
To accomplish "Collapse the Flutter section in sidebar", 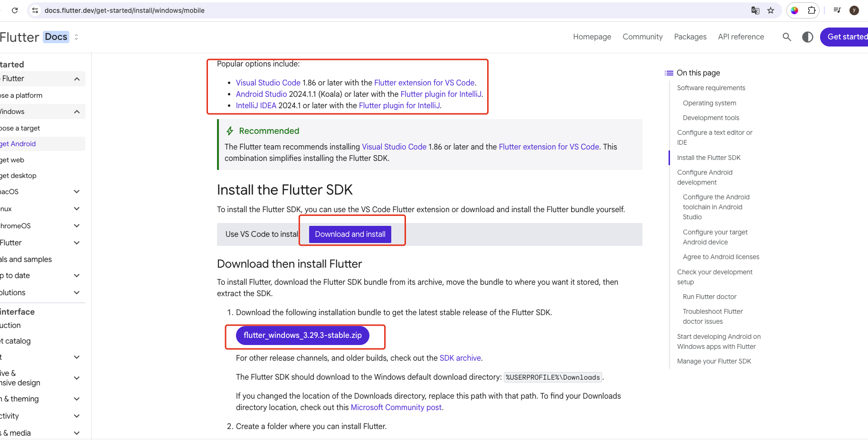I will coord(77,79).
